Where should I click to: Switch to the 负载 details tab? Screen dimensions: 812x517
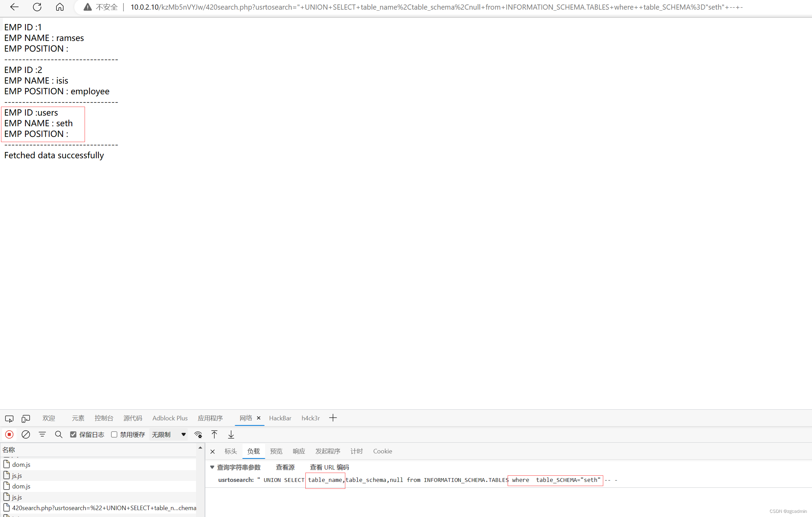253,451
